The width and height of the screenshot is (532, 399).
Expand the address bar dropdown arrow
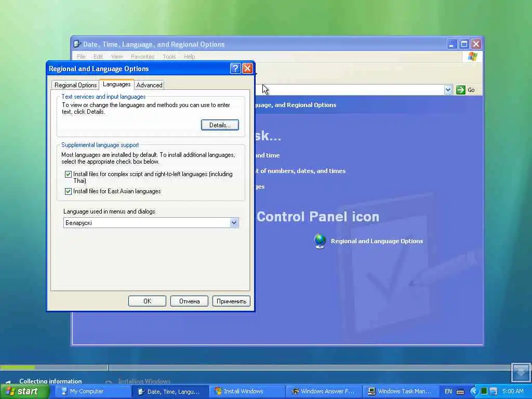pos(448,90)
